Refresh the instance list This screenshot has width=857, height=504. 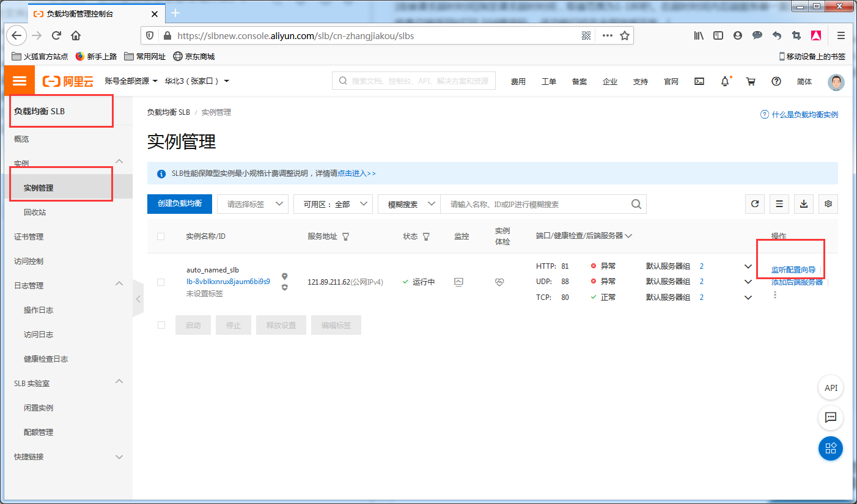click(x=754, y=203)
